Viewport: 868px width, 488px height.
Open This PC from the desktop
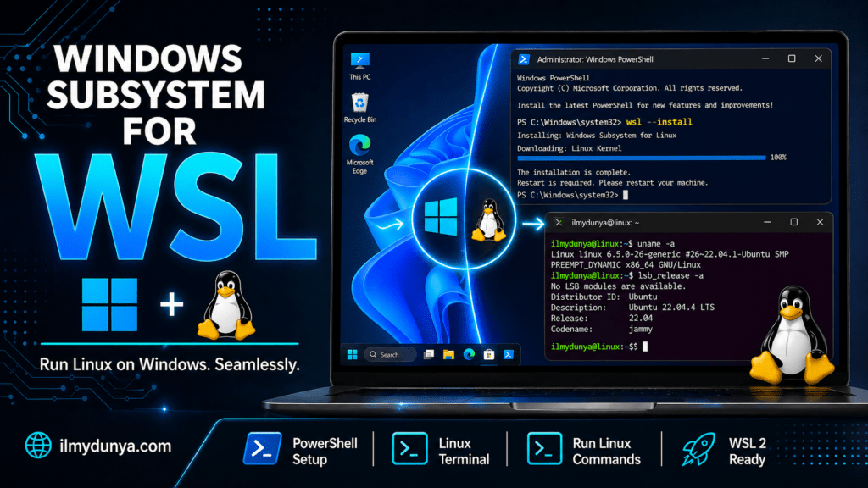click(x=359, y=59)
